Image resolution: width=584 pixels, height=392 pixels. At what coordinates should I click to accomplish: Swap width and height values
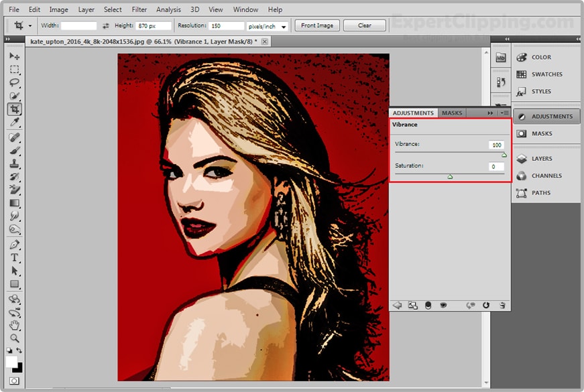coord(105,26)
